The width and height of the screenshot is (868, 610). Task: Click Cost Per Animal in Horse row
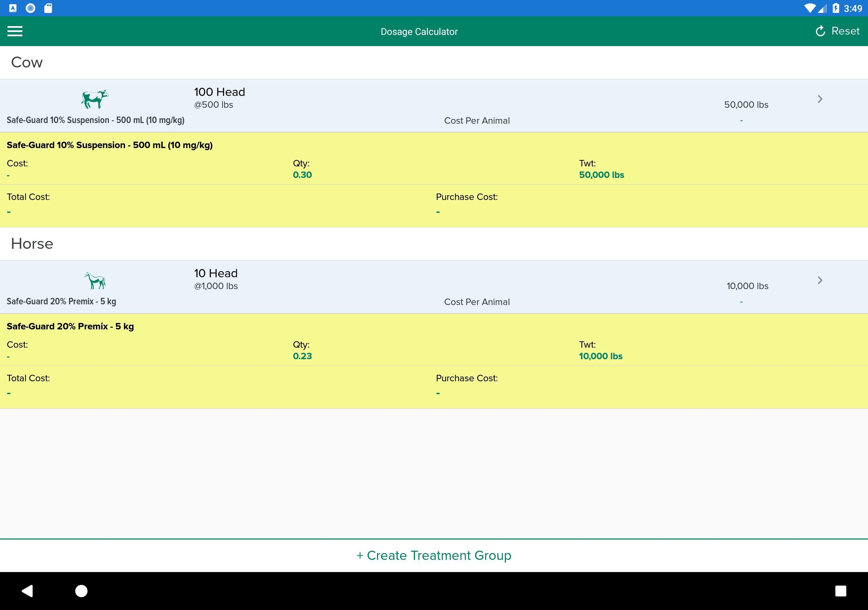tap(477, 302)
